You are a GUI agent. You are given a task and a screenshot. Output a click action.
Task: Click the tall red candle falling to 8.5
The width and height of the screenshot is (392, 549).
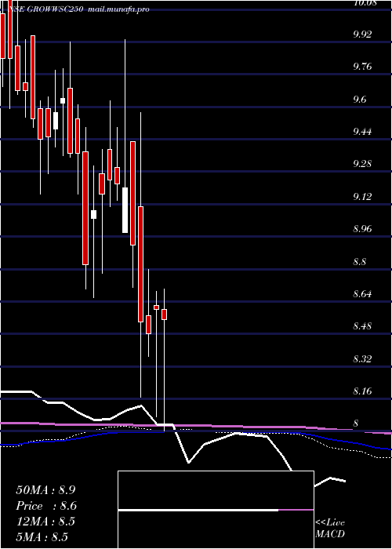[140, 264]
